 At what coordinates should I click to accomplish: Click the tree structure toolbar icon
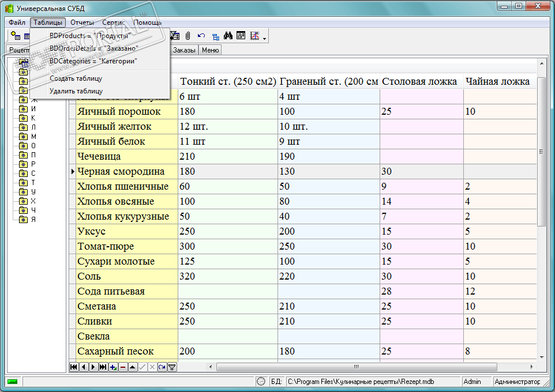click(x=215, y=36)
